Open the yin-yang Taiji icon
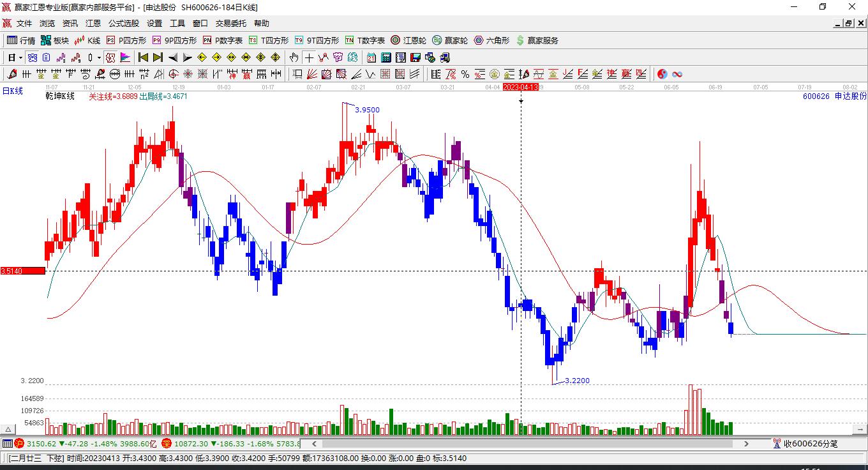The height and width of the screenshot is (470, 868). tap(662, 74)
